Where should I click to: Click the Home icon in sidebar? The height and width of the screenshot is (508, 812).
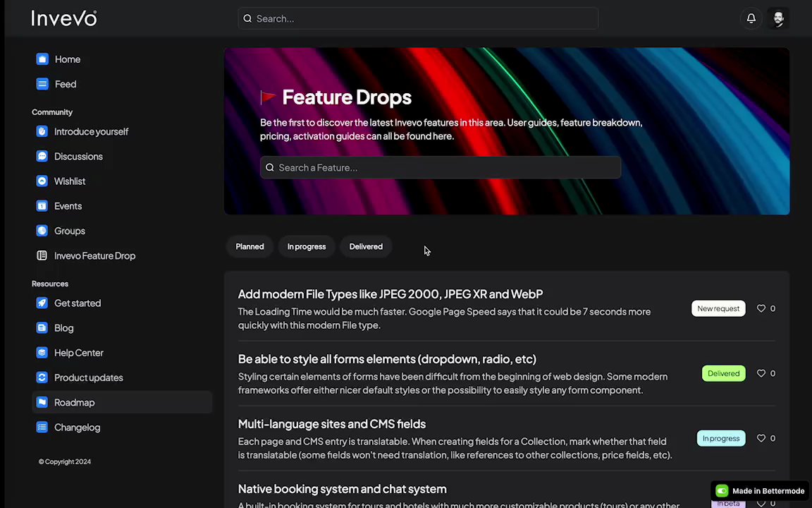42,59
